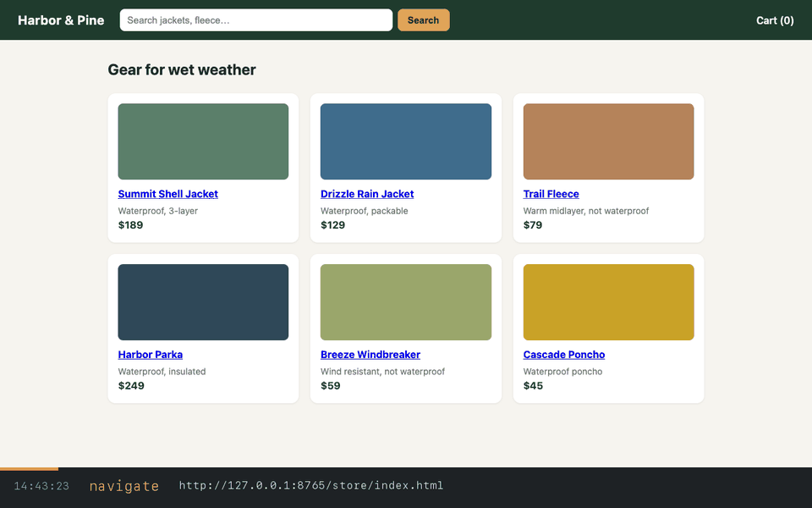Click 'Wind resistant, not waterproof' description
812x508 pixels.
(382, 372)
